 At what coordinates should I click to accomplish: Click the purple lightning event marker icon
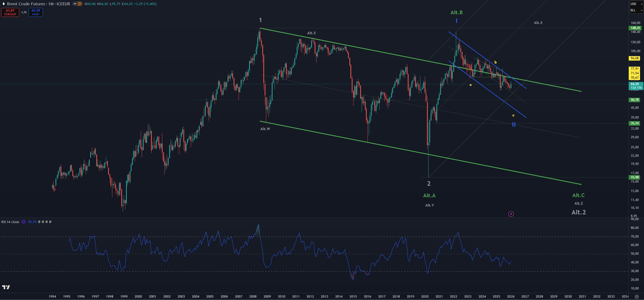[x=511, y=214]
